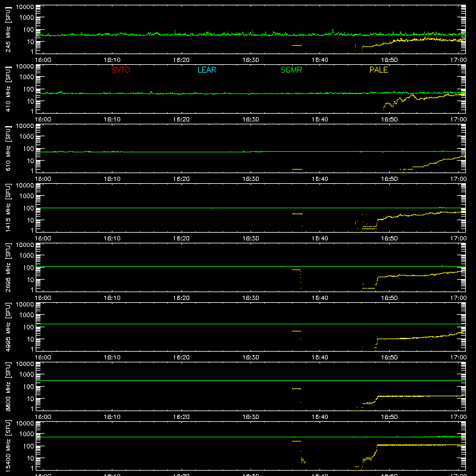Viewport: 476px width, 476px height.
Task: Click the 100 y-axis value on 610 MHz panel
Action: [29, 149]
